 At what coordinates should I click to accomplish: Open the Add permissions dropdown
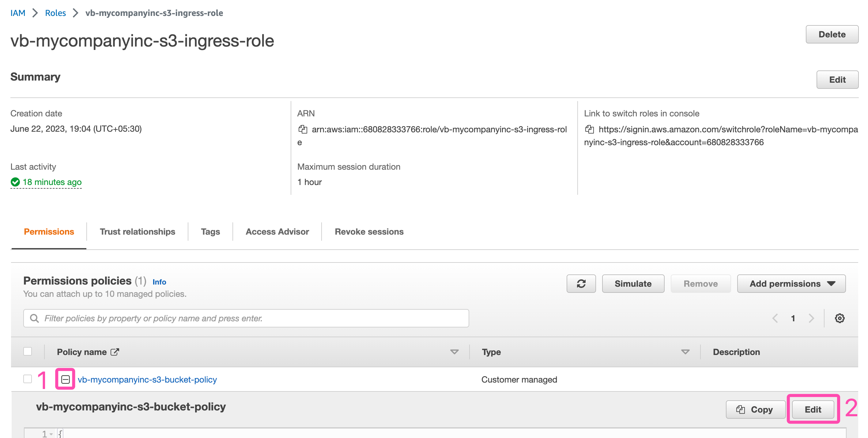pyautogui.click(x=791, y=284)
